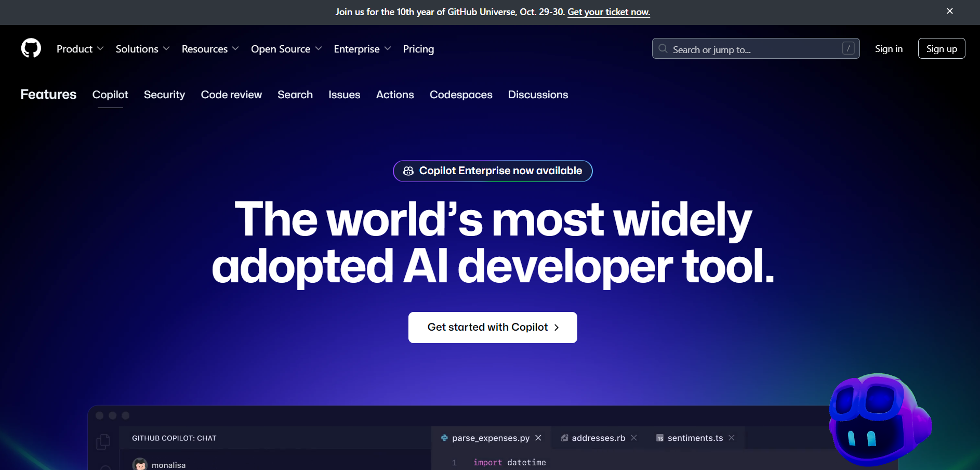980x470 pixels.
Task: Close the sentiments.ts editor tab
Action: pos(732,438)
